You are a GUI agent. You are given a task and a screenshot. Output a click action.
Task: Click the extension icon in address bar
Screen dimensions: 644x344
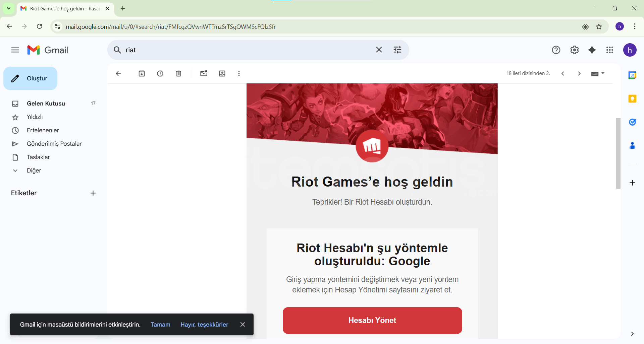click(585, 27)
